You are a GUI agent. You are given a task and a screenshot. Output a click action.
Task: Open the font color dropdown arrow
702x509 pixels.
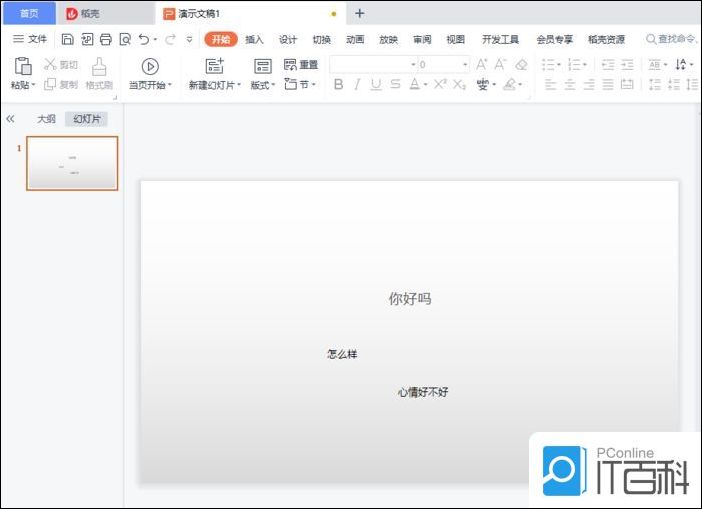point(426,85)
